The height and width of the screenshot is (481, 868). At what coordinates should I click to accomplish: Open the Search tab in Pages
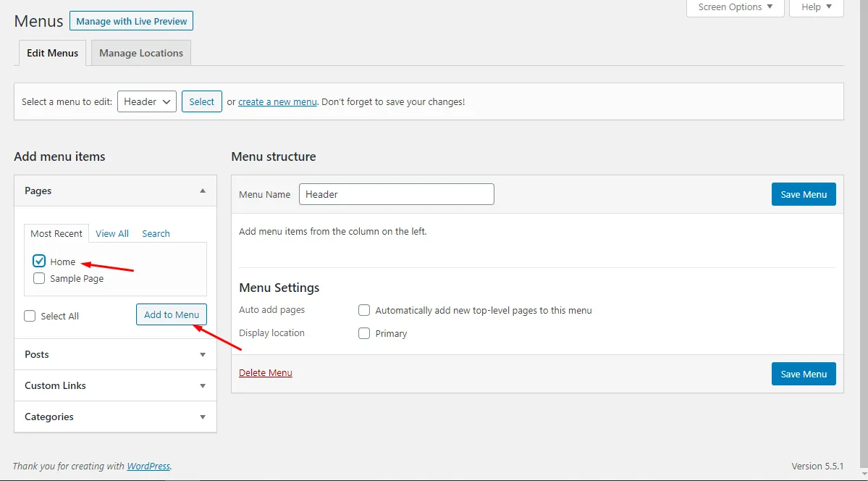click(156, 233)
